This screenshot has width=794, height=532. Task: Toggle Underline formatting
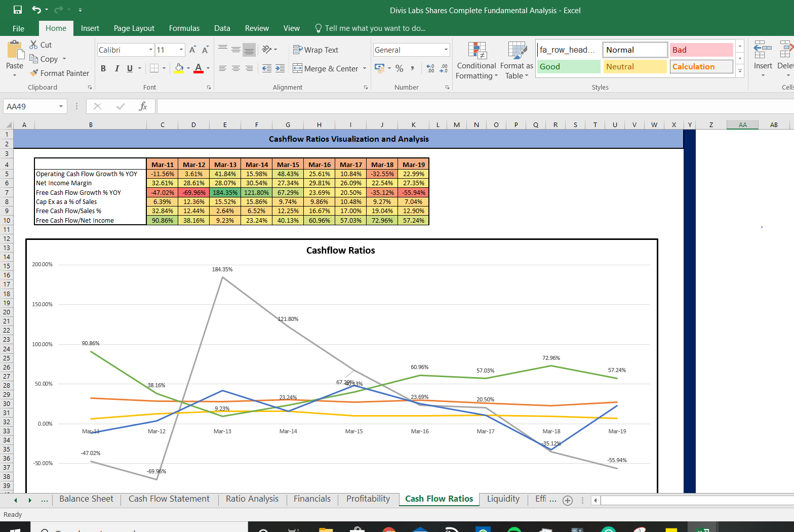point(130,68)
